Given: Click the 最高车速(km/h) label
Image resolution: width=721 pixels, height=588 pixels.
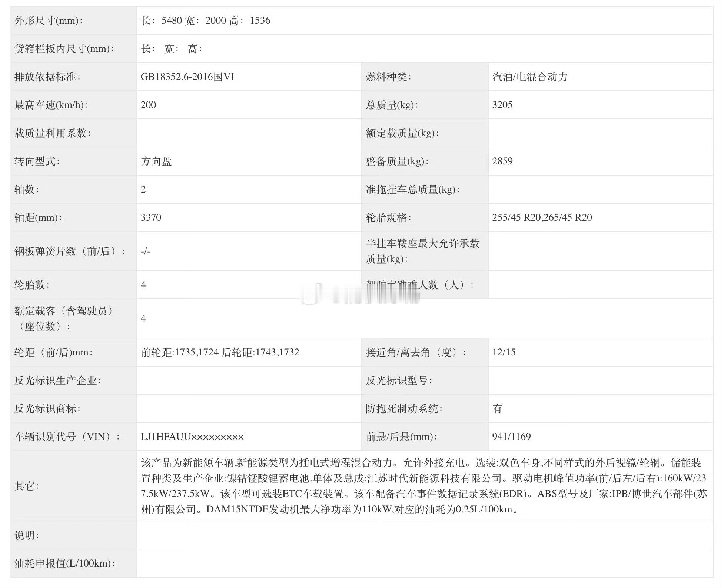Looking at the screenshot, I should 51,105.
